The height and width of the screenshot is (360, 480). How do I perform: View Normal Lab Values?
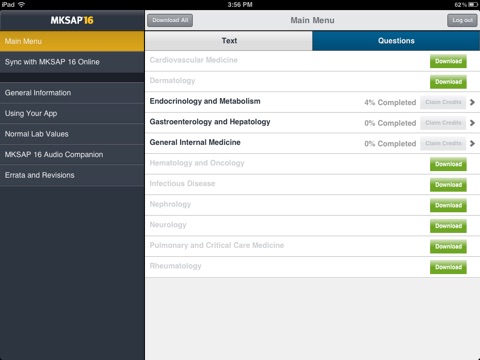pos(72,134)
